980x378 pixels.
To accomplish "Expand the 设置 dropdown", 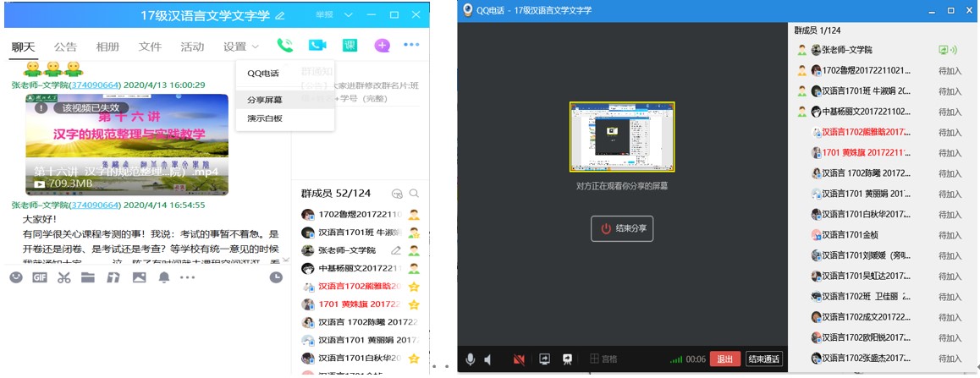I will (241, 47).
